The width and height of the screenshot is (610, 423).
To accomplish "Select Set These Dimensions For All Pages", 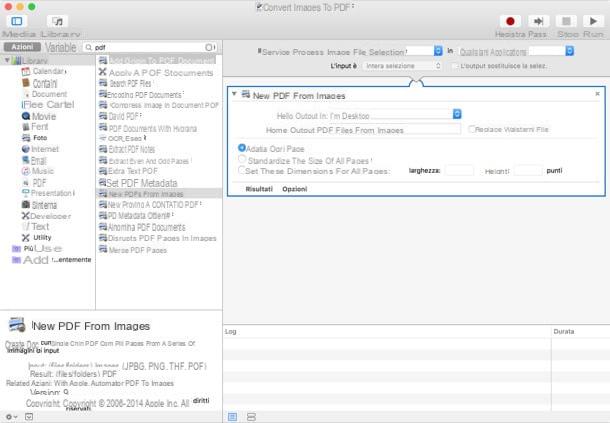I will click(242, 170).
